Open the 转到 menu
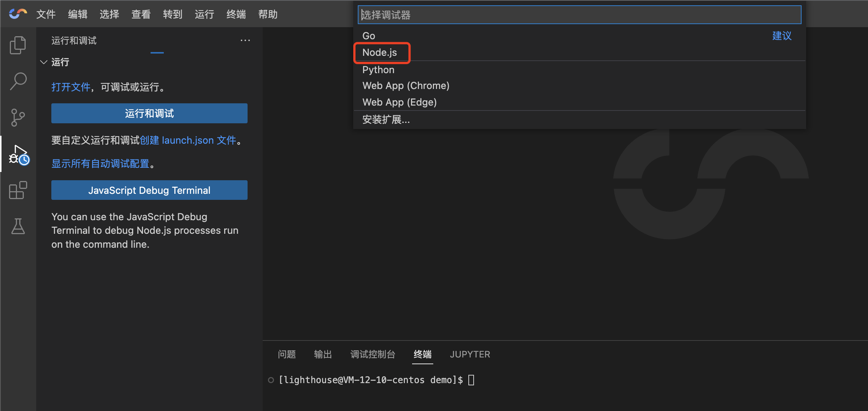Viewport: 868px width, 411px height. [x=173, y=14]
